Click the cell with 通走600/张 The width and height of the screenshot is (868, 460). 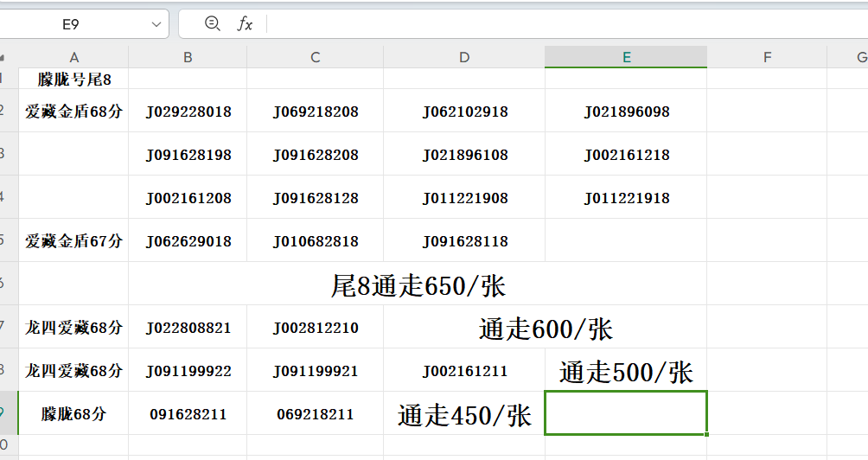(545, 329)
